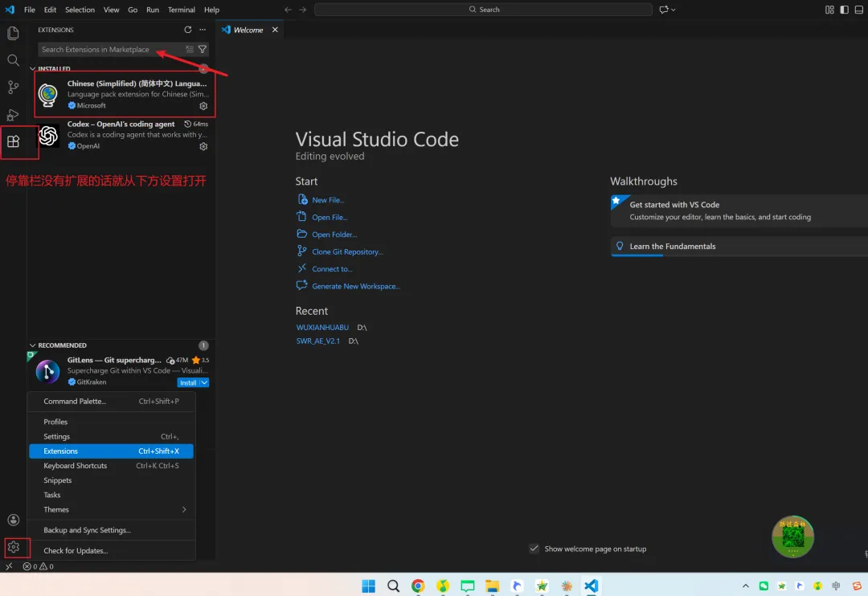The height and width of the screenshot is (596, 868).
Task: Open Get started with VS Code walkthrough
Action: [x=739, y=210]
